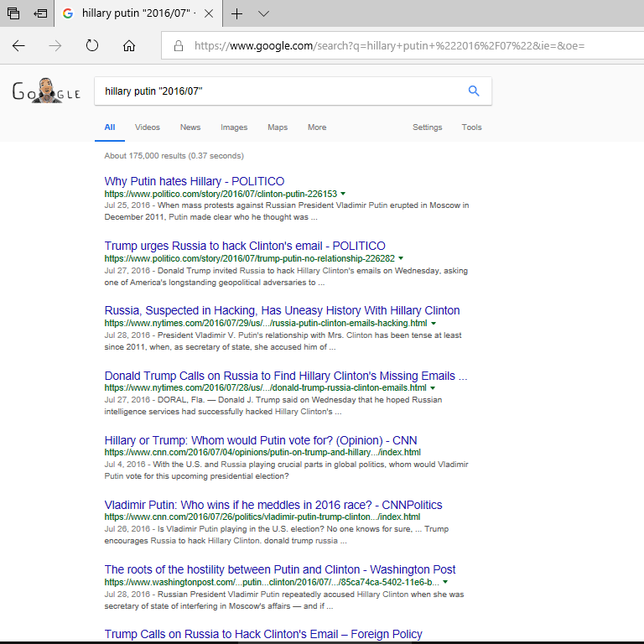Expand arrow next to donald-trump-russia-clinton-emails URL
Screen dimensions: 644x644
click(x=433, y=387)
